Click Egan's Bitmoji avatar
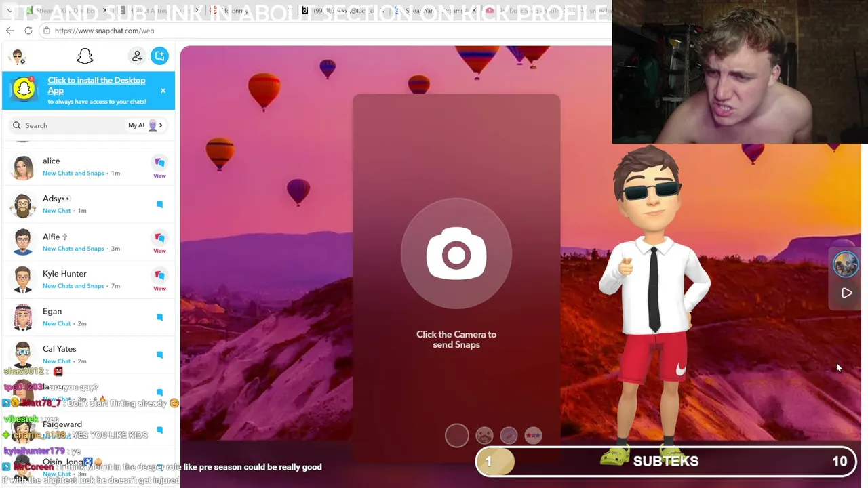This screenshot has height=488, width=868. pos(23,317)
